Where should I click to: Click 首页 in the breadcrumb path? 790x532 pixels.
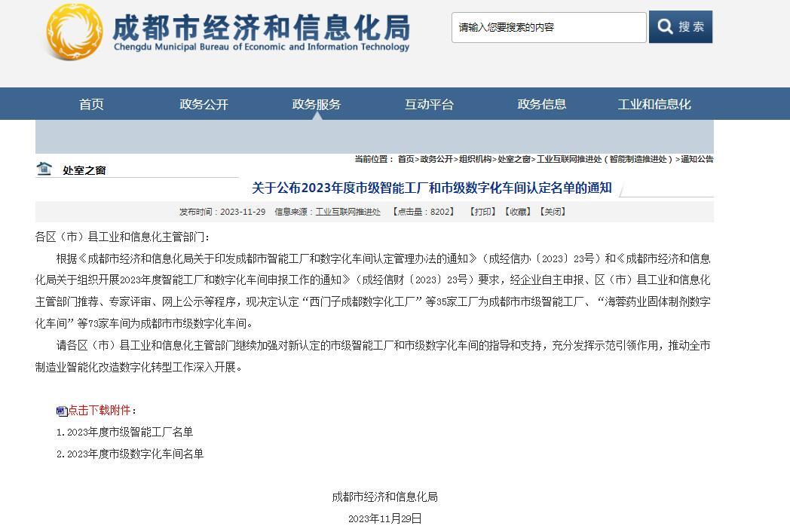[406, 159]
